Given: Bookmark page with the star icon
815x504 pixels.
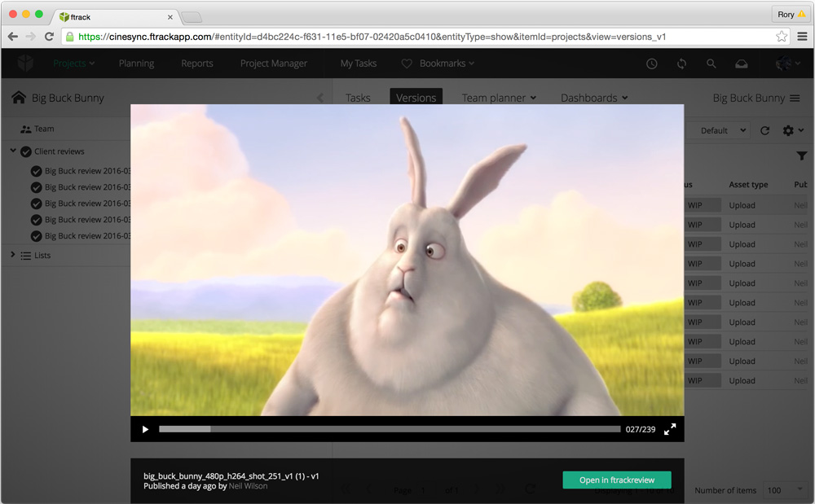Looking at the screenshot, I should [782, 37].
